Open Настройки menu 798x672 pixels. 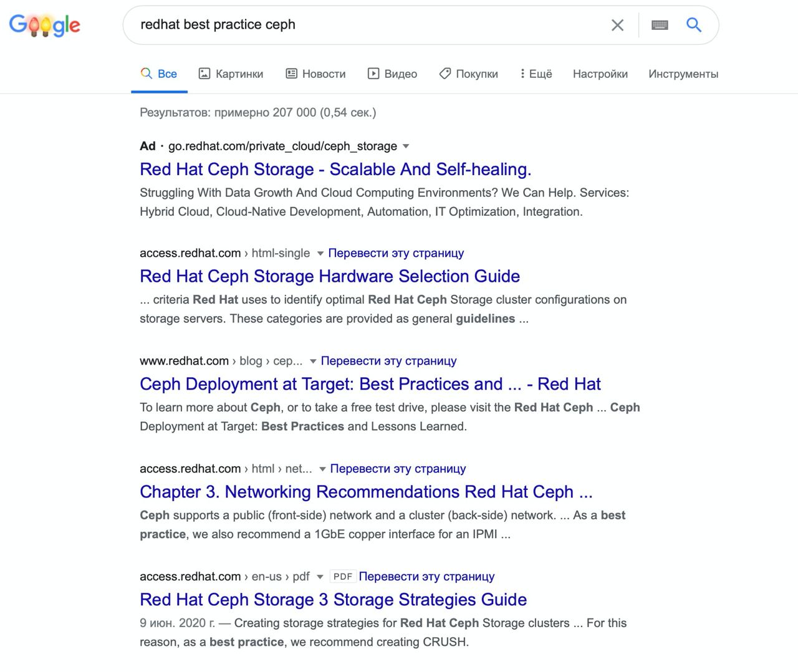(x=600, y=74)
